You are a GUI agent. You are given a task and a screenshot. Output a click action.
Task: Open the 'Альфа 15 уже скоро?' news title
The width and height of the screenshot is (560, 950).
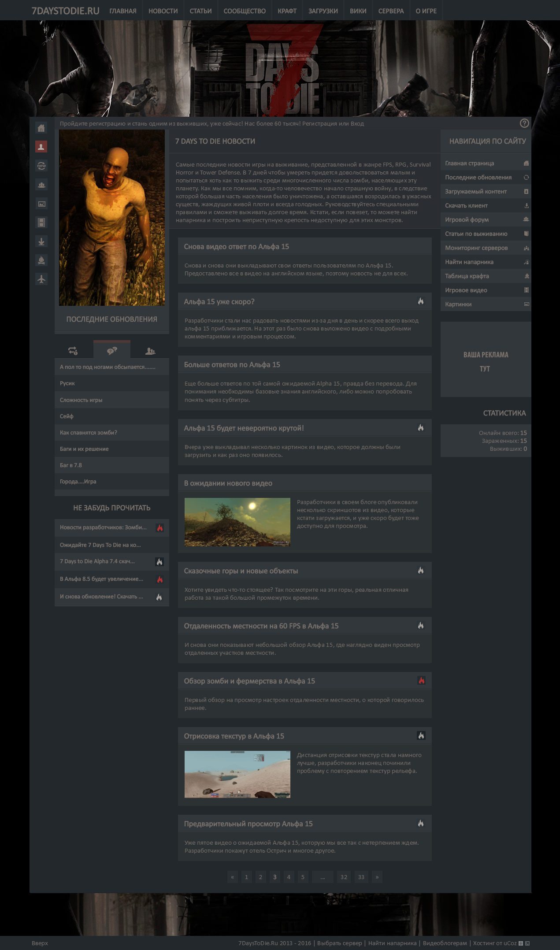pyautogui.click(x=219, y=302)
